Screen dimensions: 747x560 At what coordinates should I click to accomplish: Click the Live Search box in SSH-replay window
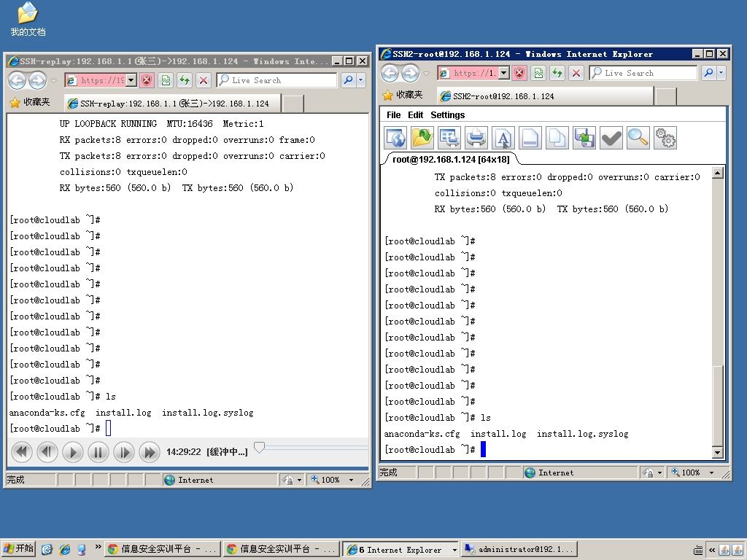(277, 80)
